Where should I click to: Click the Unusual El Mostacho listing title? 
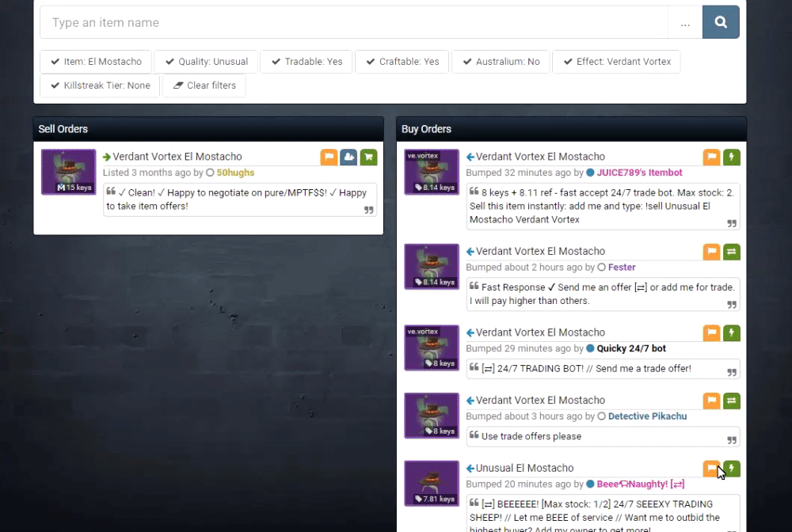click(524, 469)
